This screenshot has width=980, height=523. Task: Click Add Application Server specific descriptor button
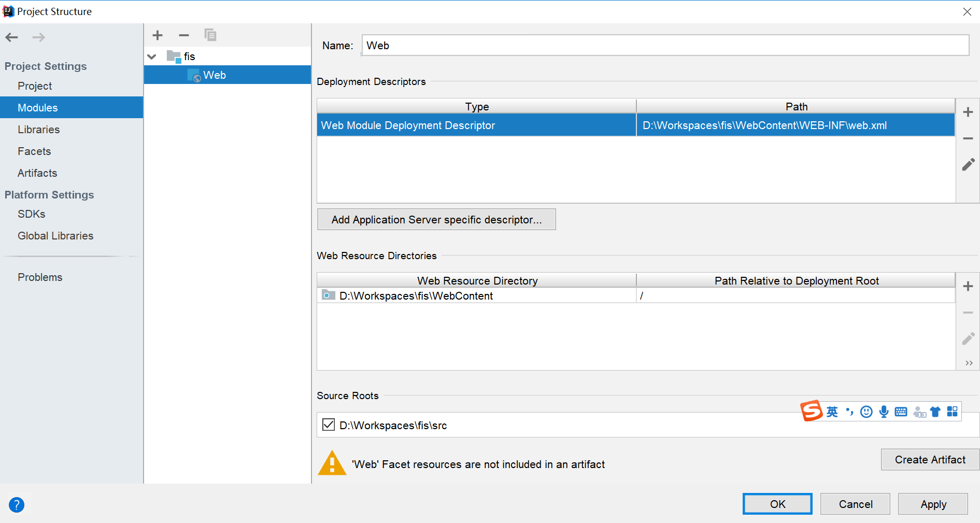[436, 219]
